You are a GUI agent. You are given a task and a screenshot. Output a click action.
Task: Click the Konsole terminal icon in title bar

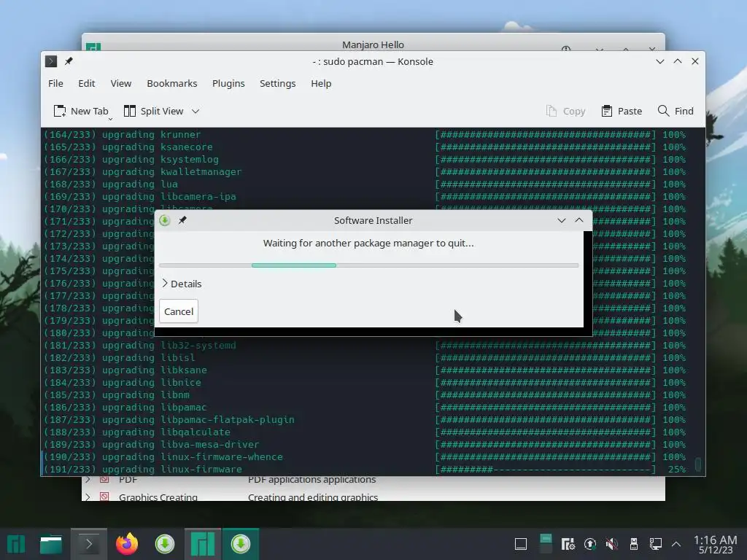pos(51,61)
